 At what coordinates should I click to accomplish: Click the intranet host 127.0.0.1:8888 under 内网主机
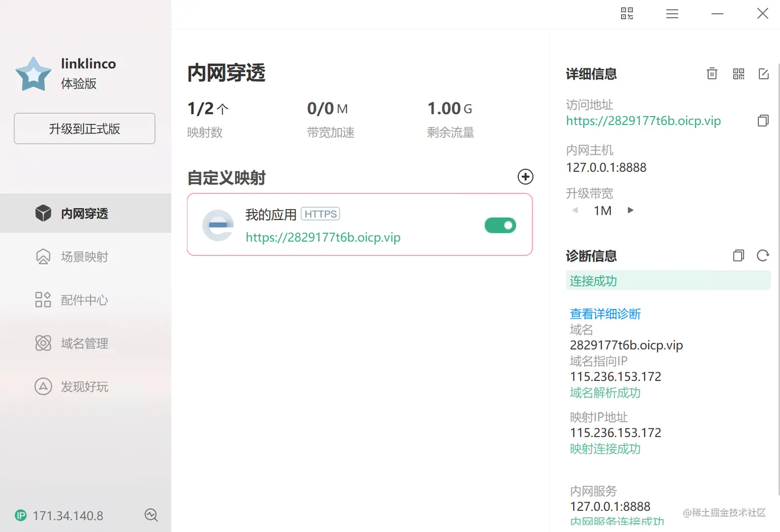(606, 167)
